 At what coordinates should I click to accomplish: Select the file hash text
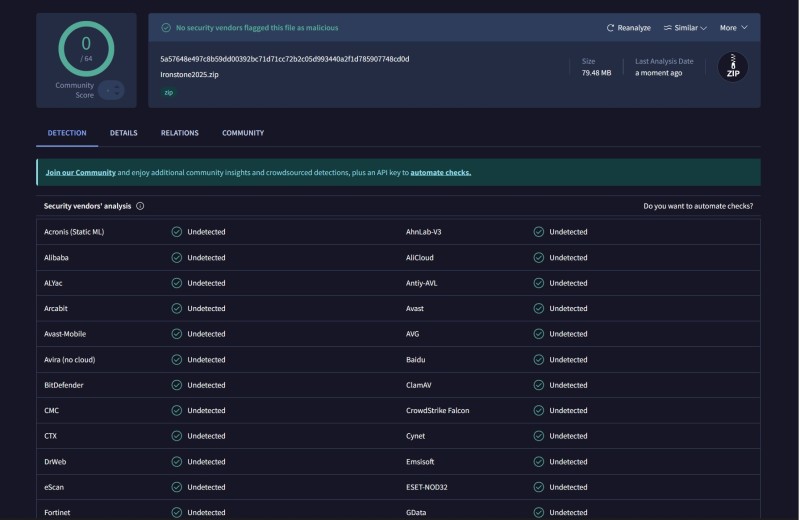tap(284, 59)
